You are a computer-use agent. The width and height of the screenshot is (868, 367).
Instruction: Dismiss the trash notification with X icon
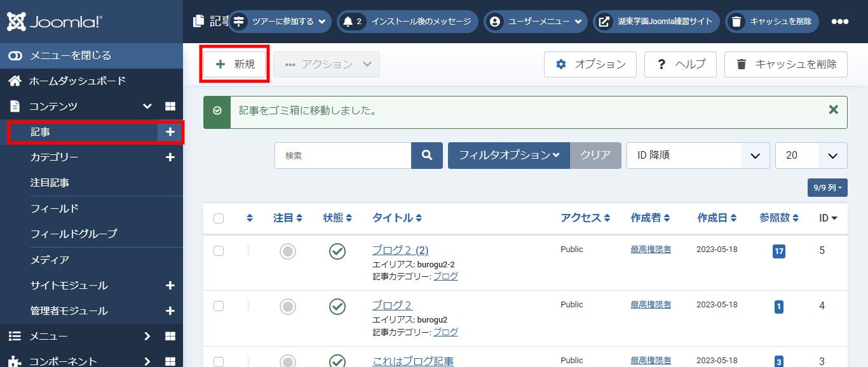click(x=833, y=110)
